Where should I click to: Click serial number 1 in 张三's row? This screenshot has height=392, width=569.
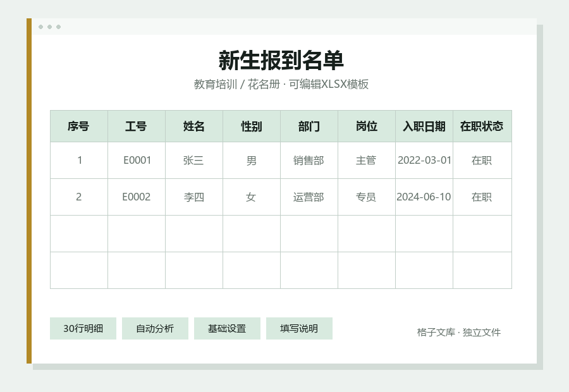pos(79,161)
